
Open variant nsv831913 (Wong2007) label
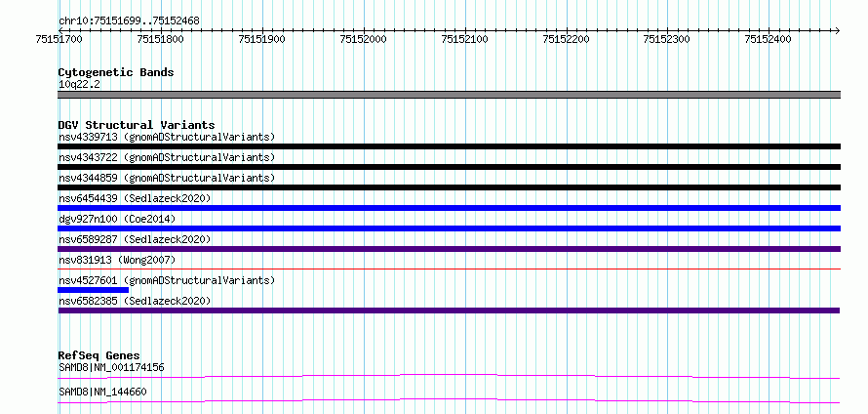(x=117, y=260)
